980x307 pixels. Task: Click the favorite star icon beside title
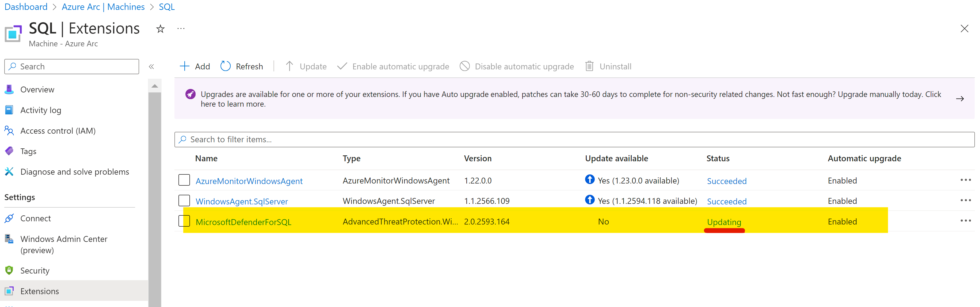coord(160,29)
